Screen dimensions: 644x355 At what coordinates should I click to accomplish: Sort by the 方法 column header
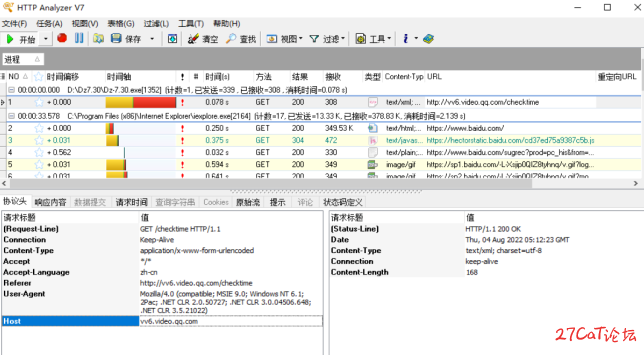[271, 76]
